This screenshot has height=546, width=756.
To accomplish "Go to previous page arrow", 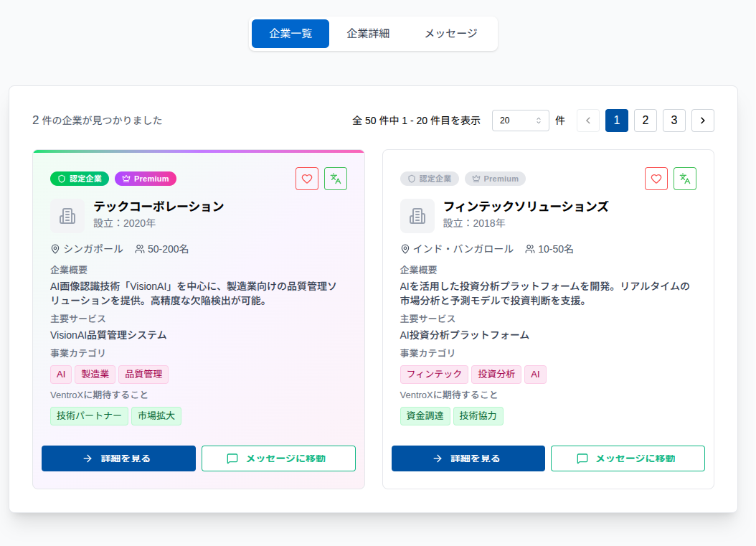I will 588,121.
